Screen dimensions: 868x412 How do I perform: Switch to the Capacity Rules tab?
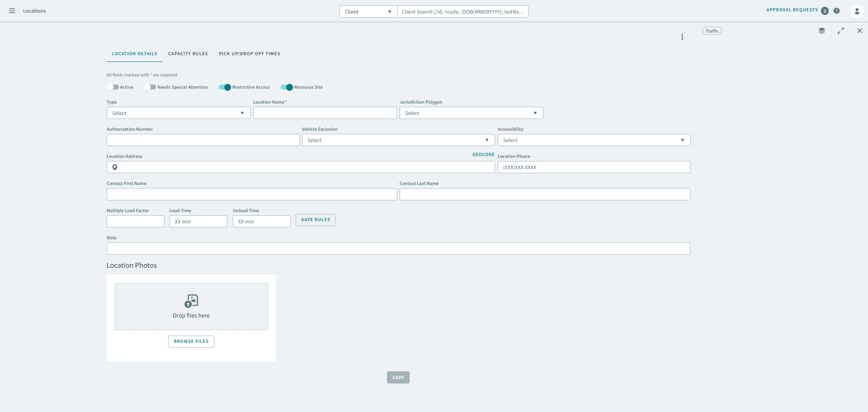(188, 54)
